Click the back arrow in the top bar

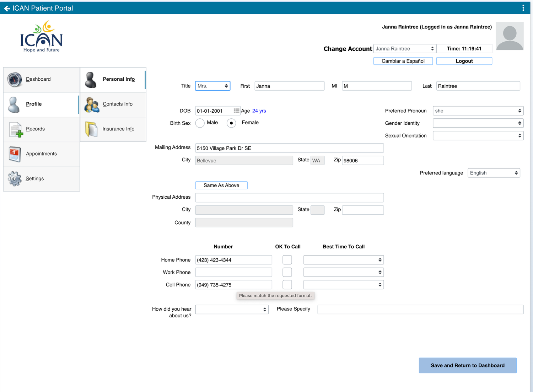tap(7, 8)
